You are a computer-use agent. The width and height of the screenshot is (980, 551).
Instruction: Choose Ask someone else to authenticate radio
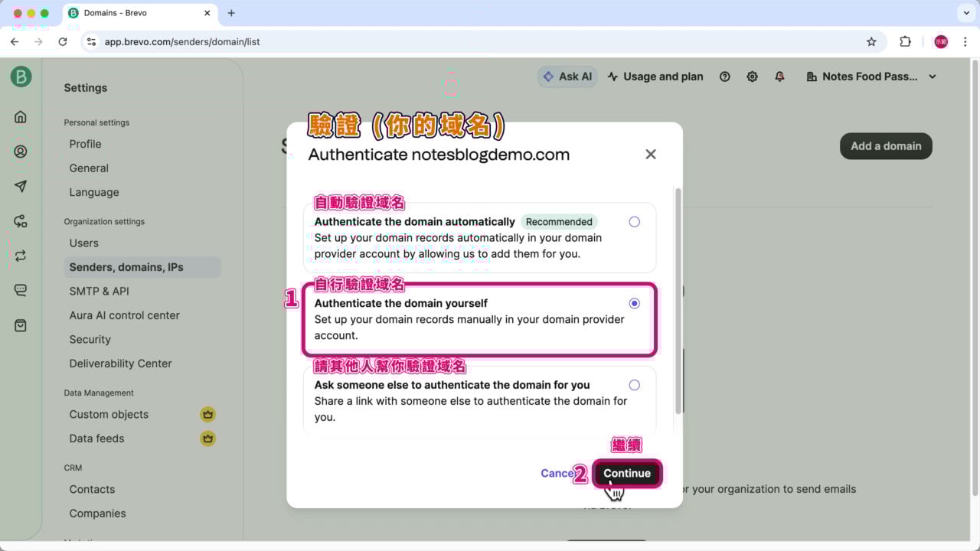pos(634,385)
